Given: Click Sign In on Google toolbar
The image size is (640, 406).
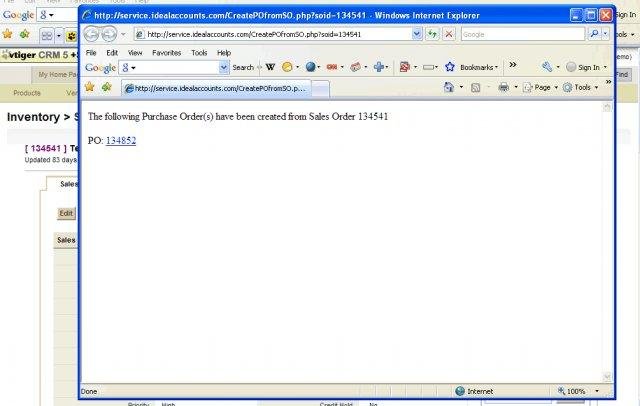Looking at the screenshot, I should [589, 67].
